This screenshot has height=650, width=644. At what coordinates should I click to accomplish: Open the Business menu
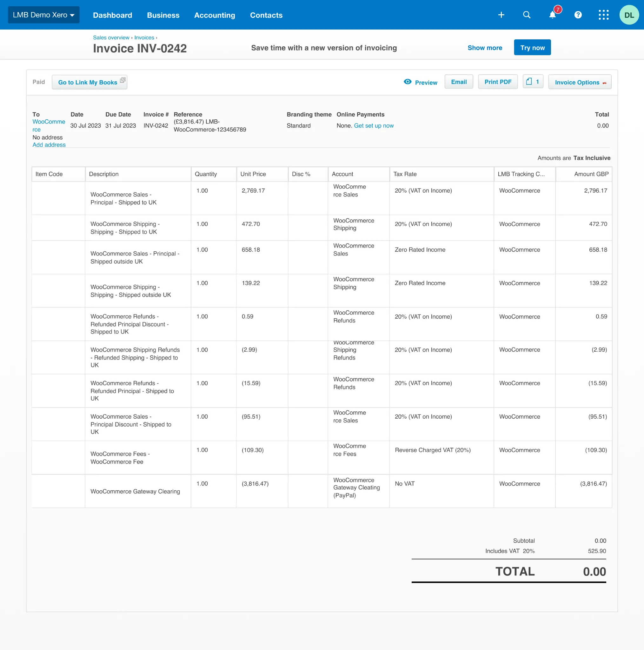coord(163,15)
